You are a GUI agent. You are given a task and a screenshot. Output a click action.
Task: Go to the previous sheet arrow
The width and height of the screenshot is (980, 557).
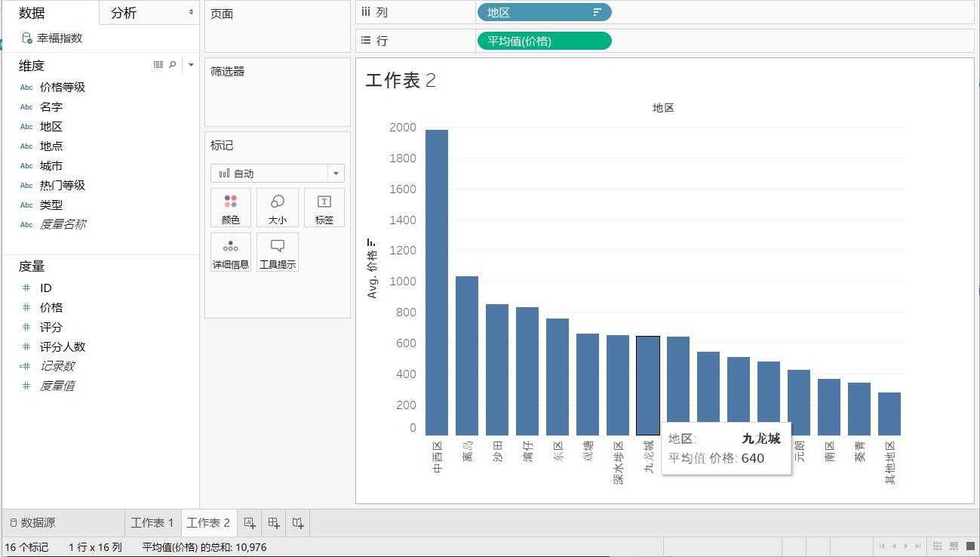pos(894,546)
